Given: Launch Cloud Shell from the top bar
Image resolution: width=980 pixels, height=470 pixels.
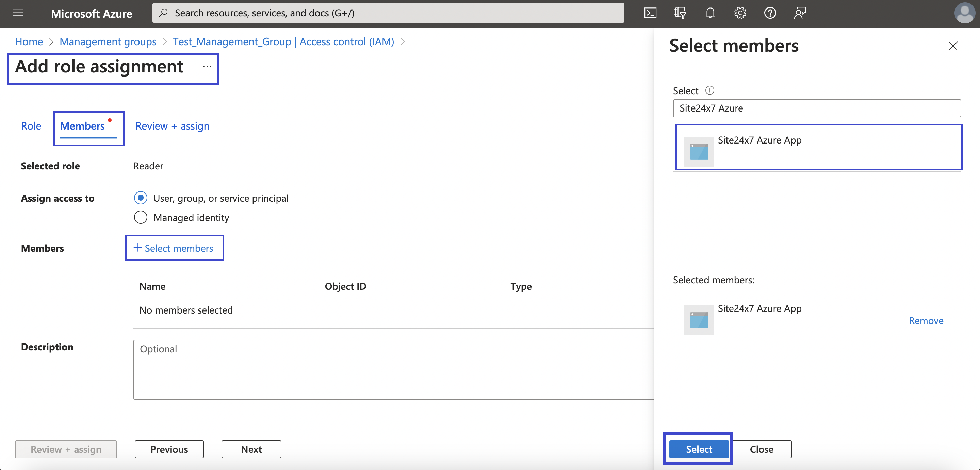Looking at the screenshot, I should pyautogui.click(x=650, y=13).
